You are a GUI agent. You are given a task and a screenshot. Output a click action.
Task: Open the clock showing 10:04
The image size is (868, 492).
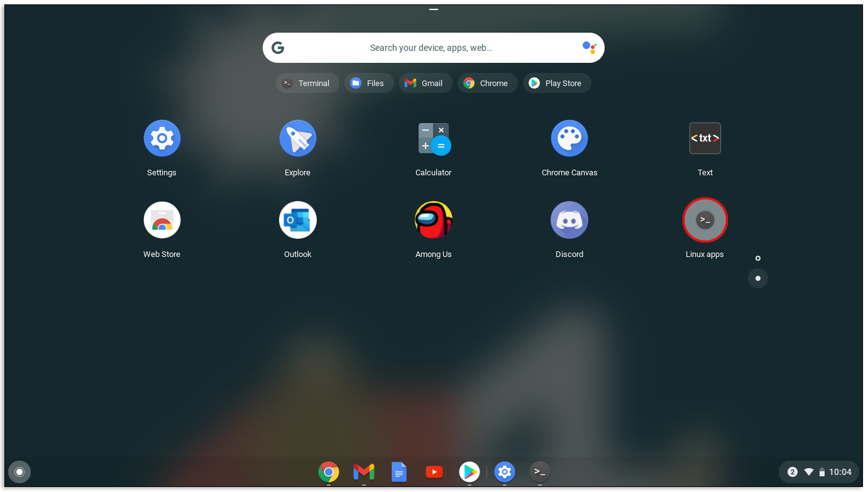coord(840,472)
